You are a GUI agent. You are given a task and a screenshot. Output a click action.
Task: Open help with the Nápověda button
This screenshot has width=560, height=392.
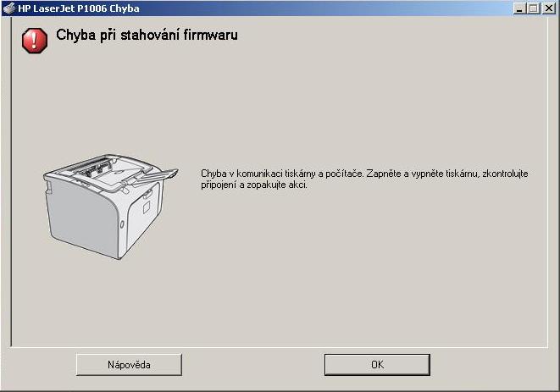[129, 365]
